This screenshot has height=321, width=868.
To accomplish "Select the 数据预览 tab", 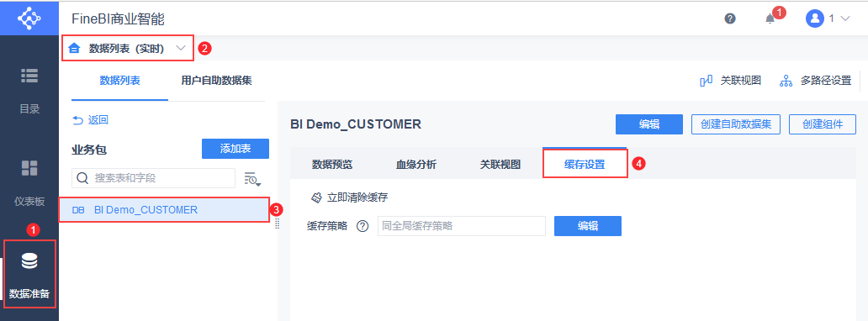I will pos(332,165).
